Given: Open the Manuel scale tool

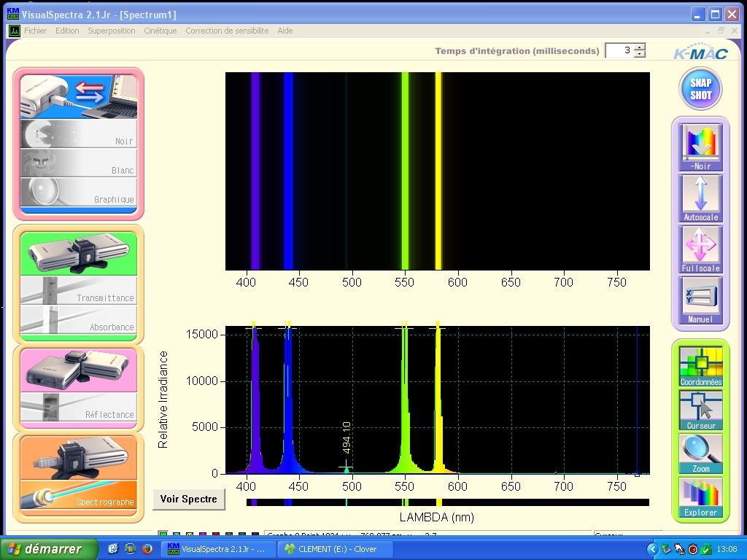Looking at the screenshot, I should tap(700, 300).
